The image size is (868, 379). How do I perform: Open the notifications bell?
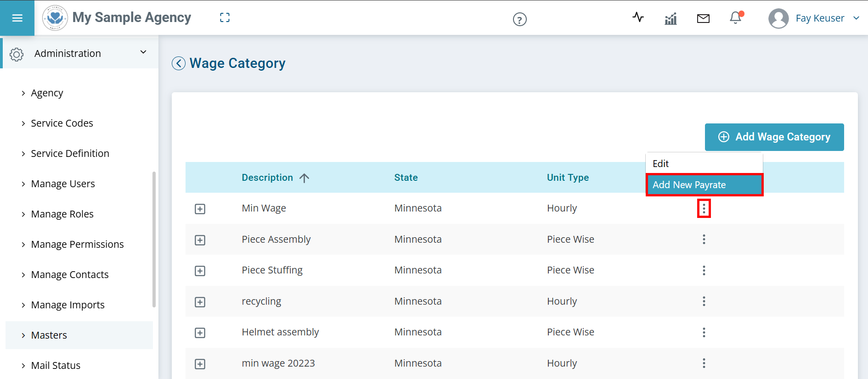[x=736, y=17]
